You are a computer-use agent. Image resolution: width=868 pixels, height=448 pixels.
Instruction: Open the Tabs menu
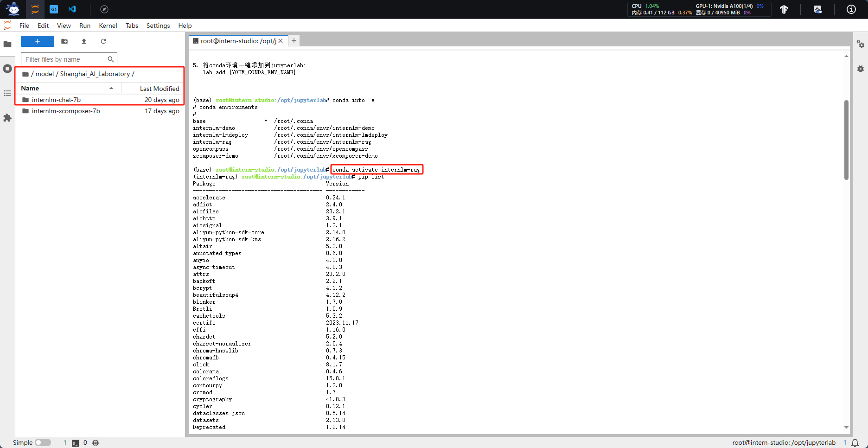point(132,26)
